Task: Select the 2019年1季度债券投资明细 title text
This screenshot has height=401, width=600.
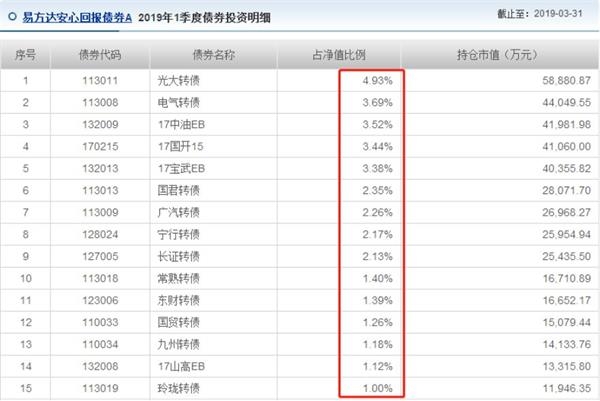Action: click(204, 18)
